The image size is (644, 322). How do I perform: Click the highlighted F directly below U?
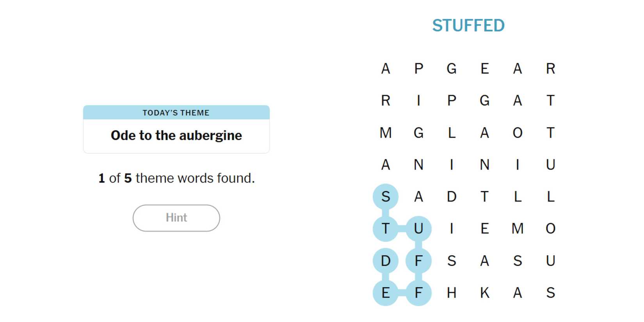(x=418, y=261)
